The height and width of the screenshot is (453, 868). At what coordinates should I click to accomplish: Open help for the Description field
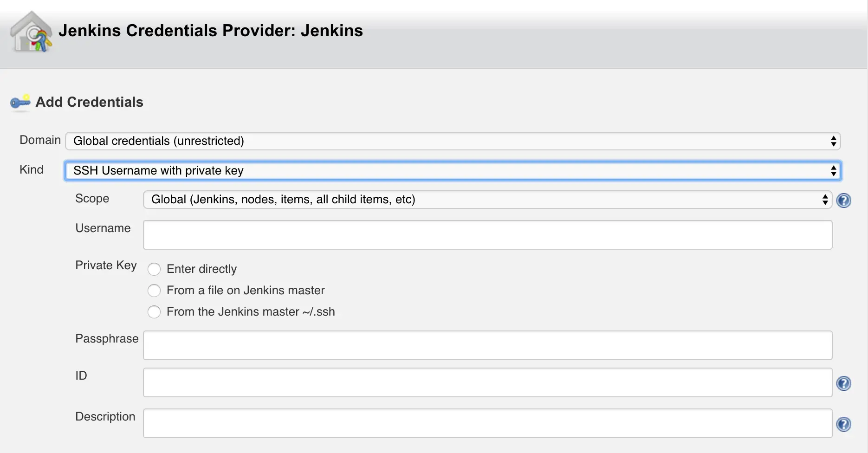(x=843, y=424)
